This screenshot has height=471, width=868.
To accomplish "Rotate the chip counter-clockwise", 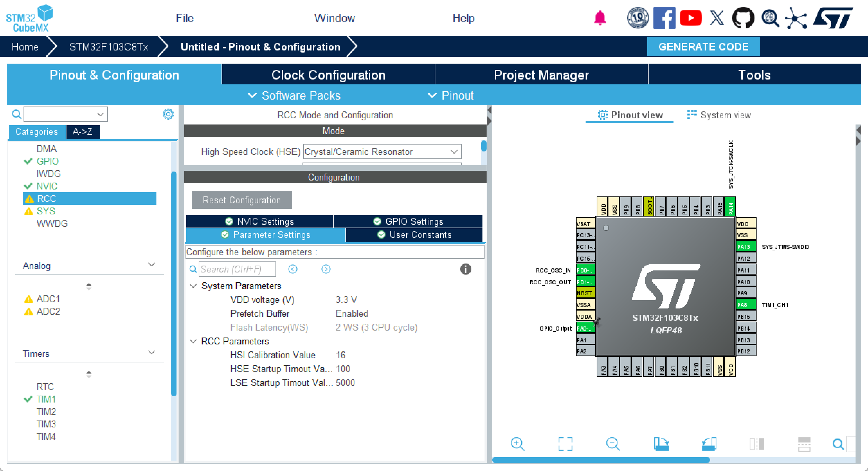I will tap(709, 444).
